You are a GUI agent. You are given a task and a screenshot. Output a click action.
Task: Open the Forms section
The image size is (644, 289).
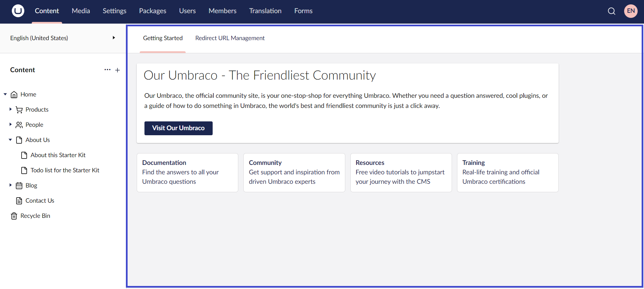click(303, 11)
